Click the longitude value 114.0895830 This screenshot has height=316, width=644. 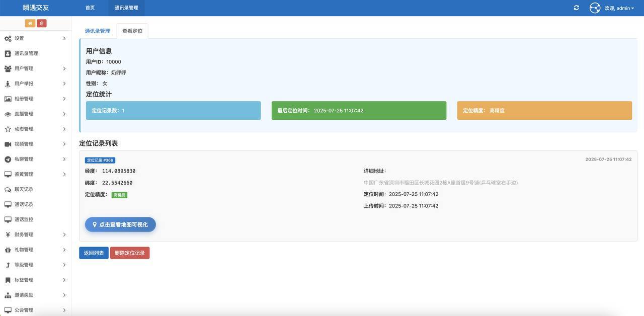tap(119, 171)
